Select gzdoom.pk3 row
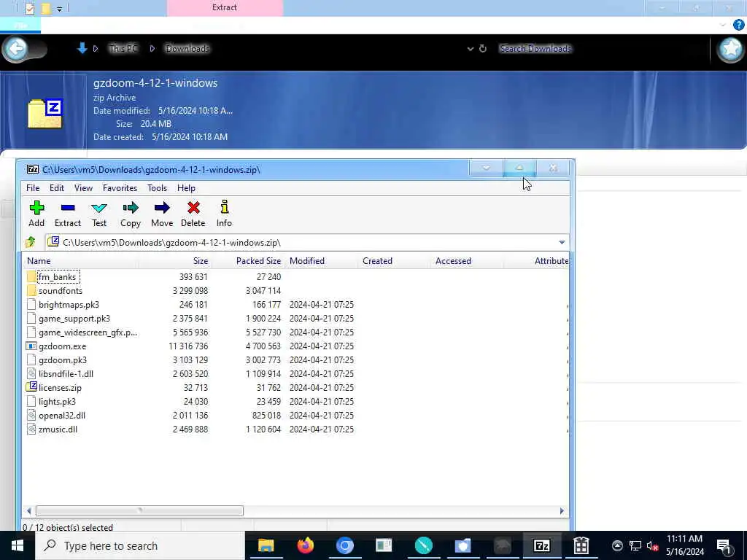This screenshot has height=560, width=747. pyautogui.click(x=63, y=360)
